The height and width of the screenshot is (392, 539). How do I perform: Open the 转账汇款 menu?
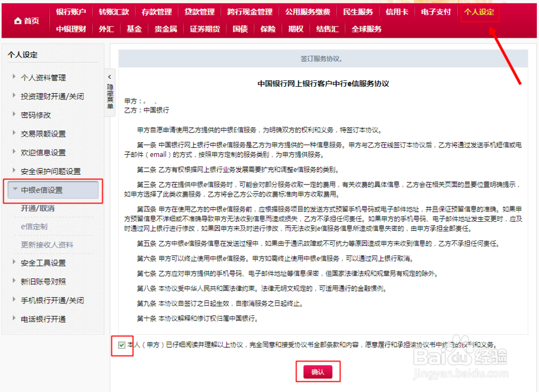[114, 12]
